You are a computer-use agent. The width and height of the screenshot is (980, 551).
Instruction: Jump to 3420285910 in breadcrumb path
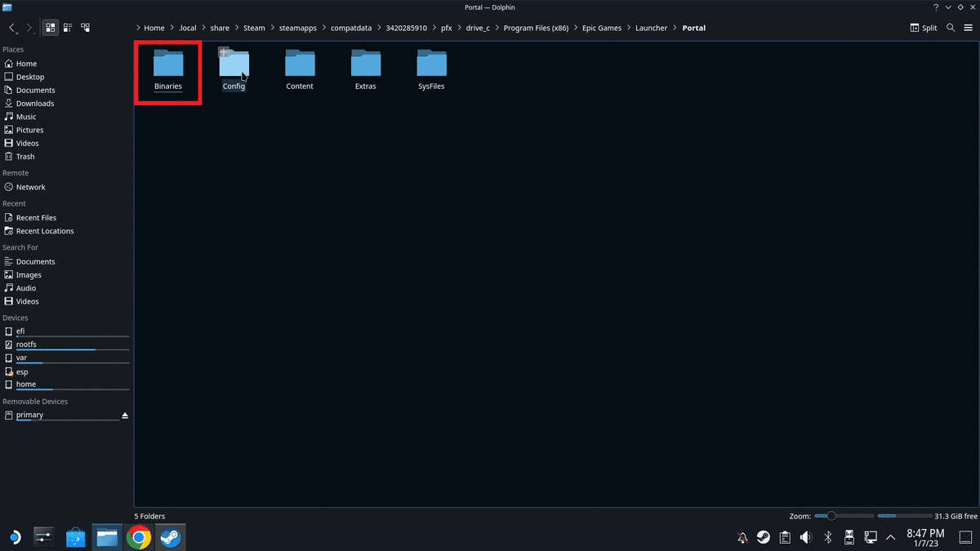pyautogui.click(x=406, y=28)
